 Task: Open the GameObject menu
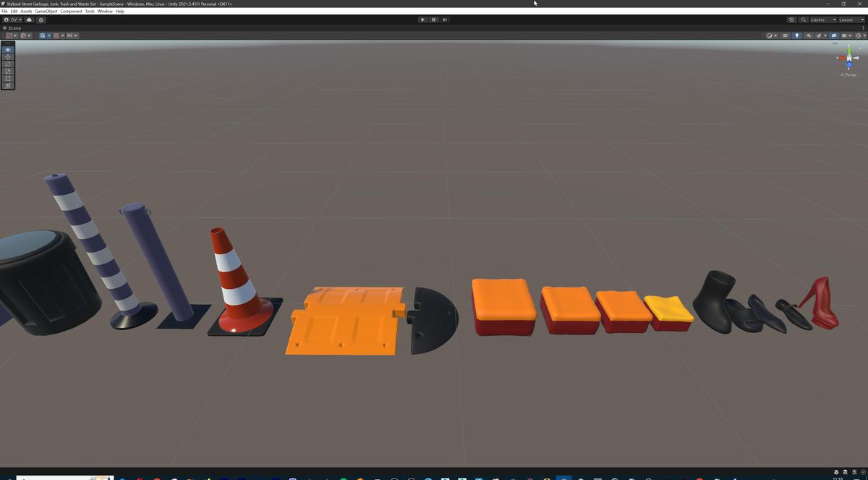pos(46,11)
